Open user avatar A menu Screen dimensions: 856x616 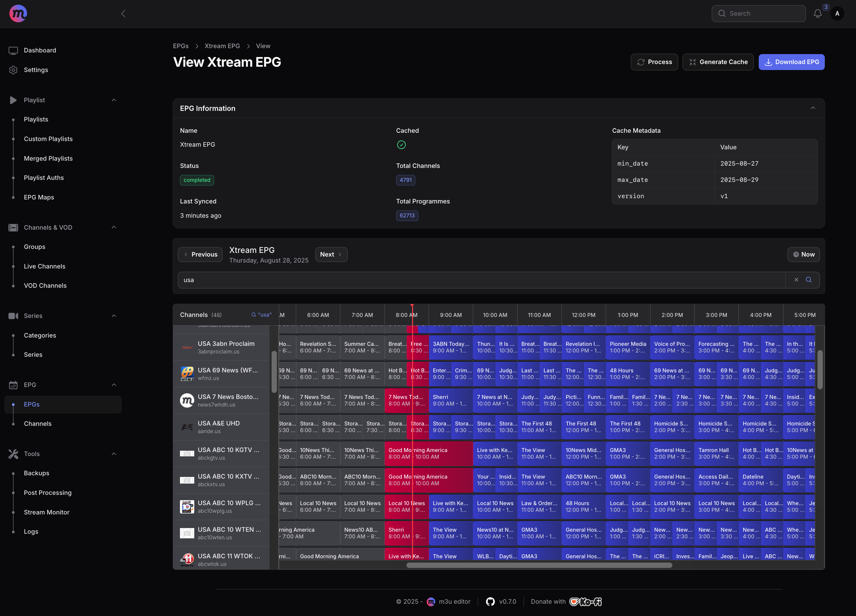[837, 14]
